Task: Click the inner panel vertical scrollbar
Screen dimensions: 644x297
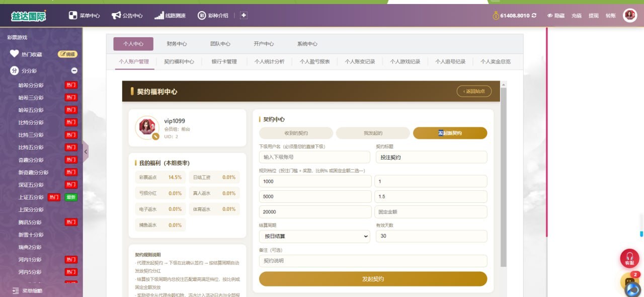Action: click(x=504, y=176)
